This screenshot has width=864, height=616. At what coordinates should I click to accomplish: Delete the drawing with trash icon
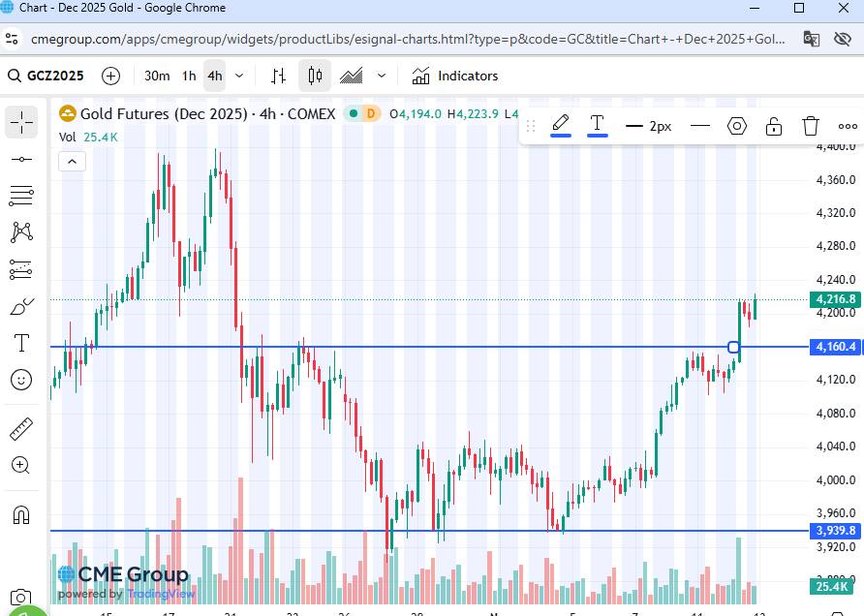point(811,126)
